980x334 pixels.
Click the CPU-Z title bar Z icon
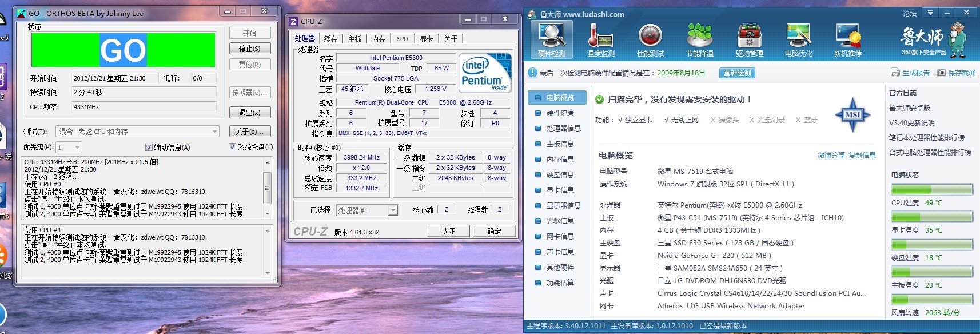click(x=293, y=21)
